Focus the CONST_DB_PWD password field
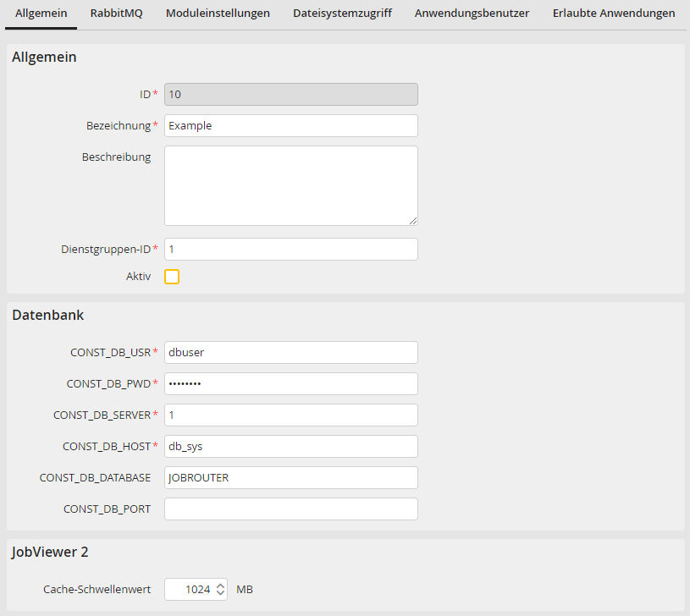 (x=290, y=383)
